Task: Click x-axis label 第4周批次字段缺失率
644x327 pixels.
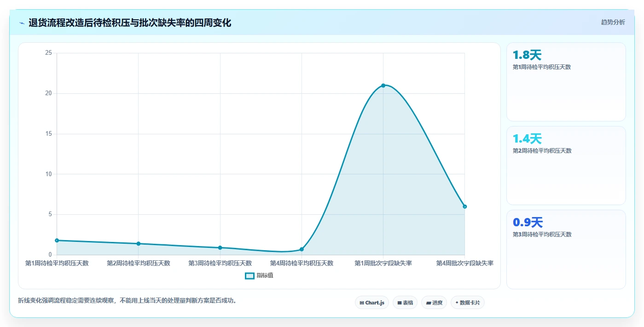Action: [464, 264]
